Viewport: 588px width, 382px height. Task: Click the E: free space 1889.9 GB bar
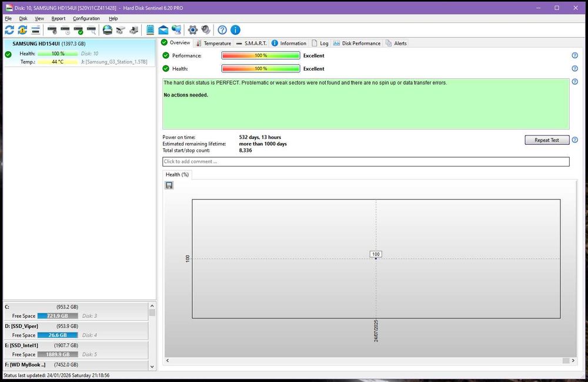coord(58,354)
